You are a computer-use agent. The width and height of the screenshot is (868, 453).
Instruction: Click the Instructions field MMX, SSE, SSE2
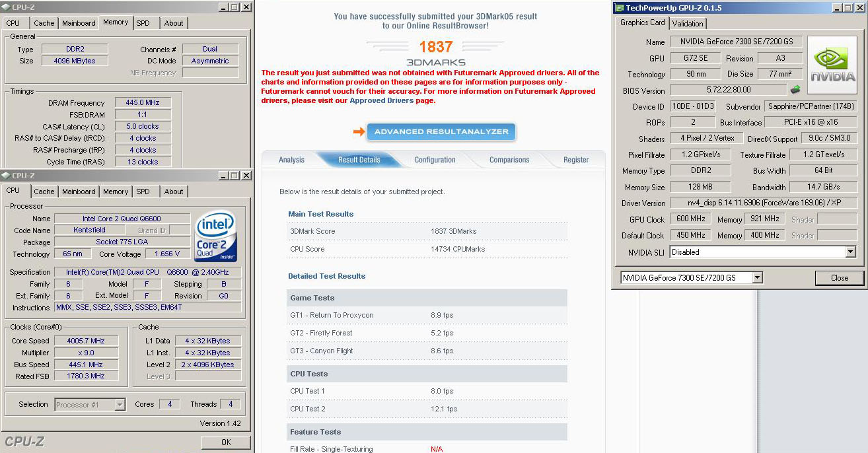(147, 308)
